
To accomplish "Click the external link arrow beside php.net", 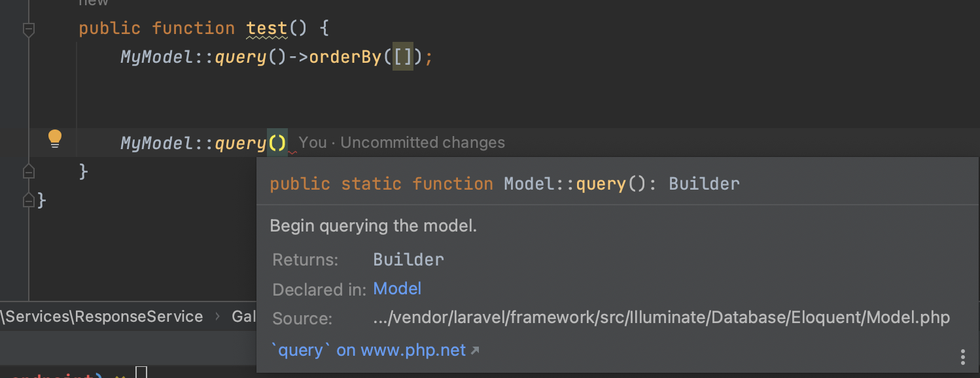I will point(475,349).
